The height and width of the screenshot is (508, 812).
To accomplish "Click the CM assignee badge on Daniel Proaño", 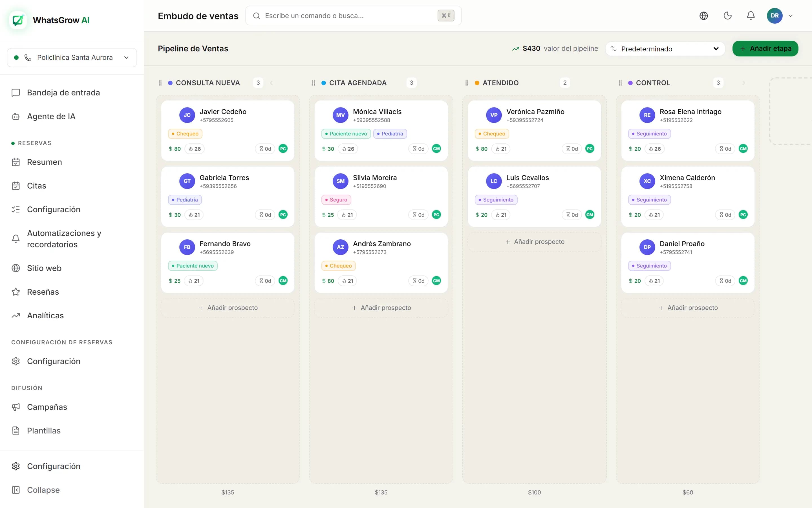I will click(743, 281).
